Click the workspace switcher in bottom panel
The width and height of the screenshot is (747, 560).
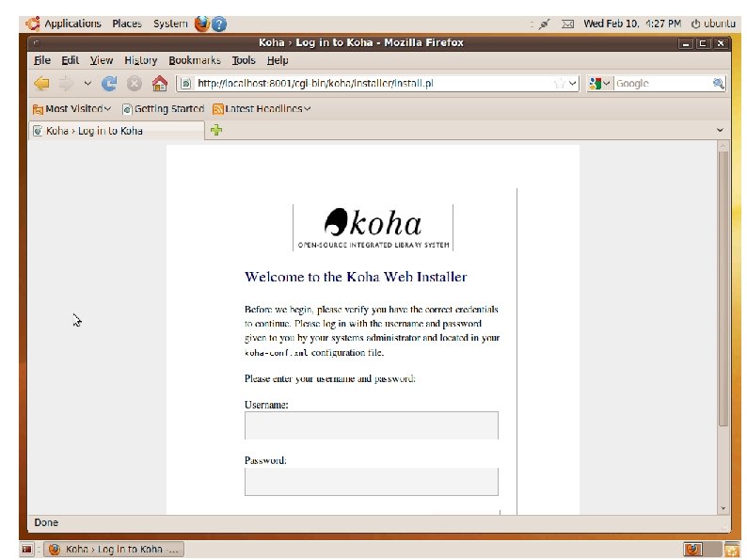703,550
